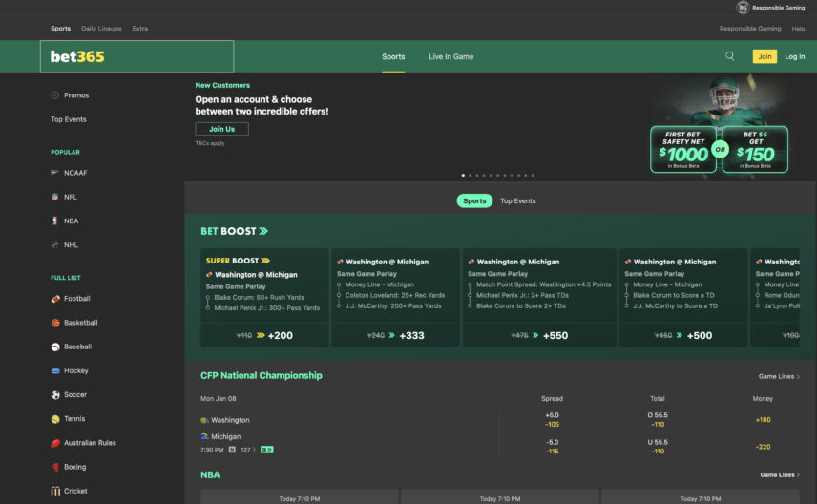This screenshot has height=504, width=817.
Task: Click the T&Cs apply text
Action: tap(210, 143)
